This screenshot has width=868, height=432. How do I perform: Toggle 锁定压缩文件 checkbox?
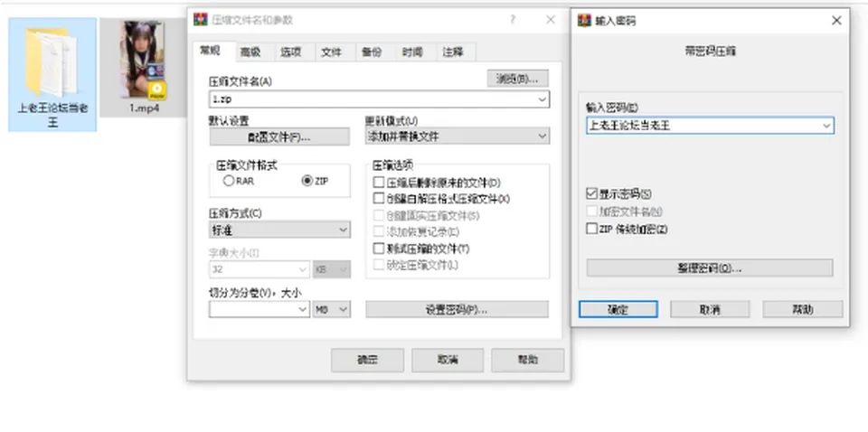(x=379, y=265)
